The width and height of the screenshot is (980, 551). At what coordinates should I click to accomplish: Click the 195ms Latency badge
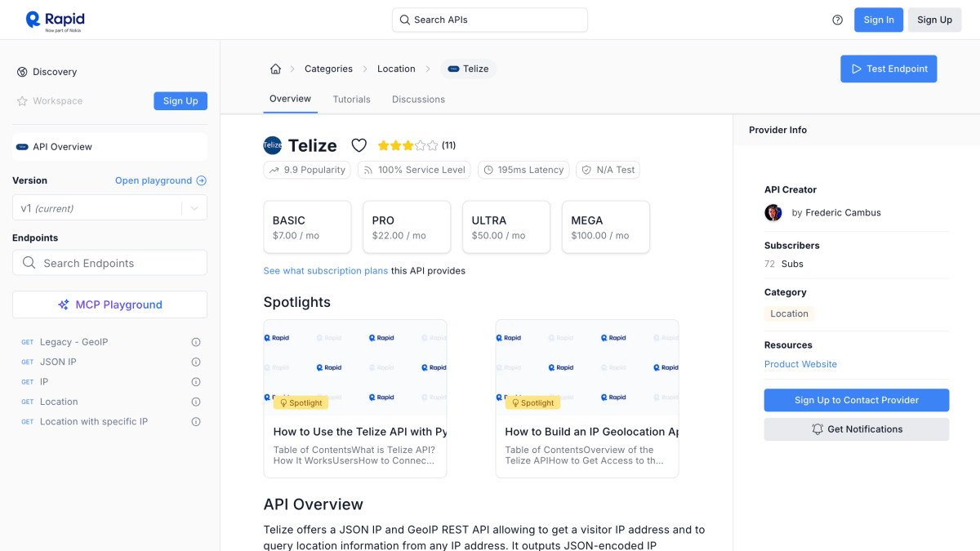[523, 170]
